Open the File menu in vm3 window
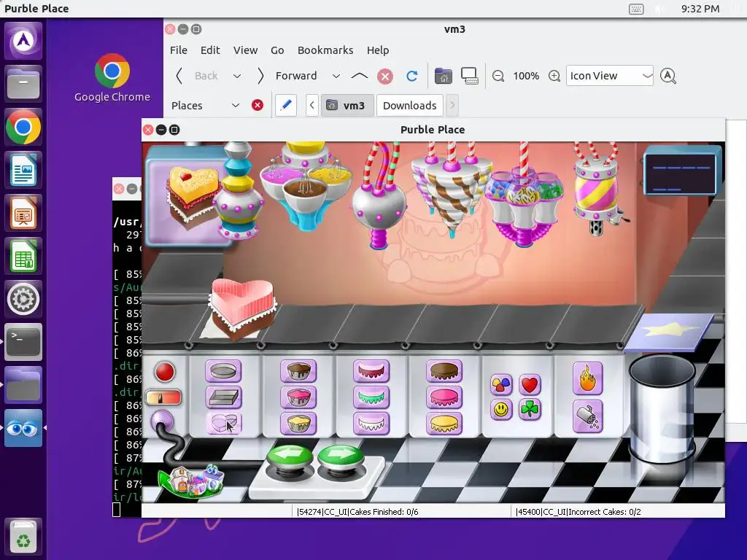 click(x=178, y=50)
